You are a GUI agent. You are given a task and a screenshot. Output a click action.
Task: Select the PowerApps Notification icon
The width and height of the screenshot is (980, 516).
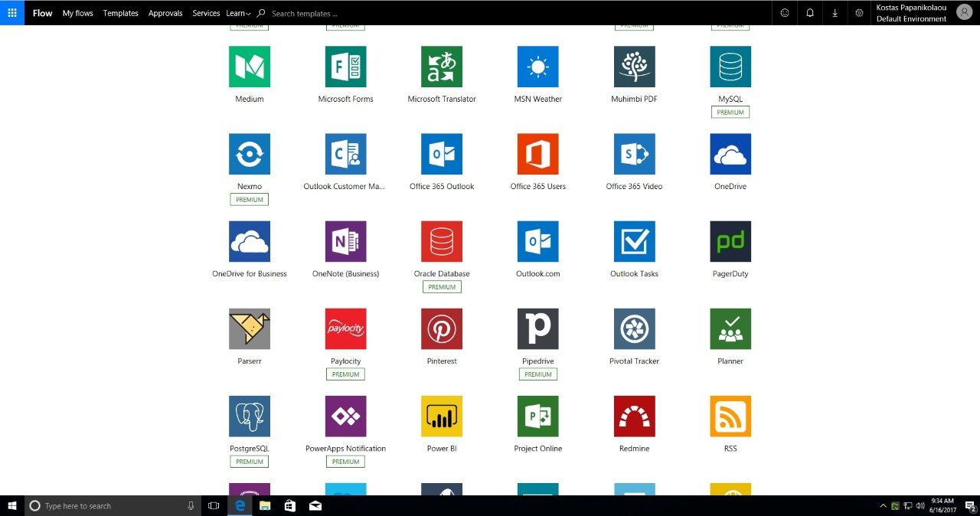pos(346,416)
